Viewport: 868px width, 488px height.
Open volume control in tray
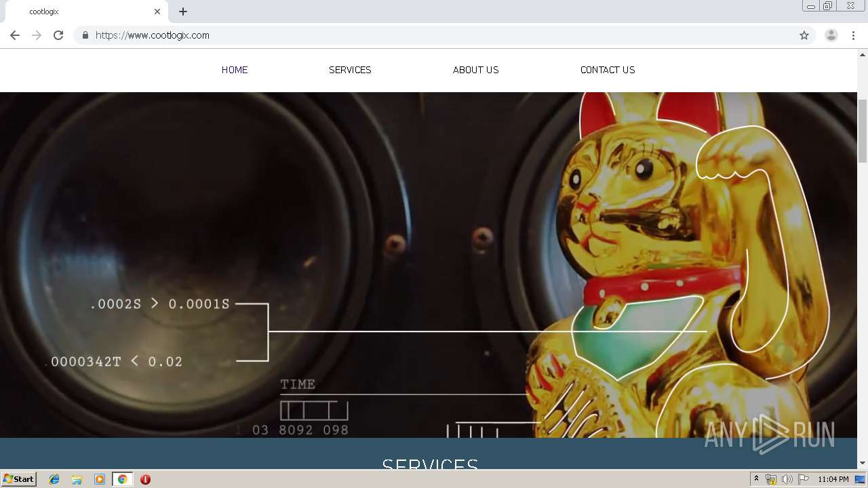pyautogui.click(x=787, y=479)
